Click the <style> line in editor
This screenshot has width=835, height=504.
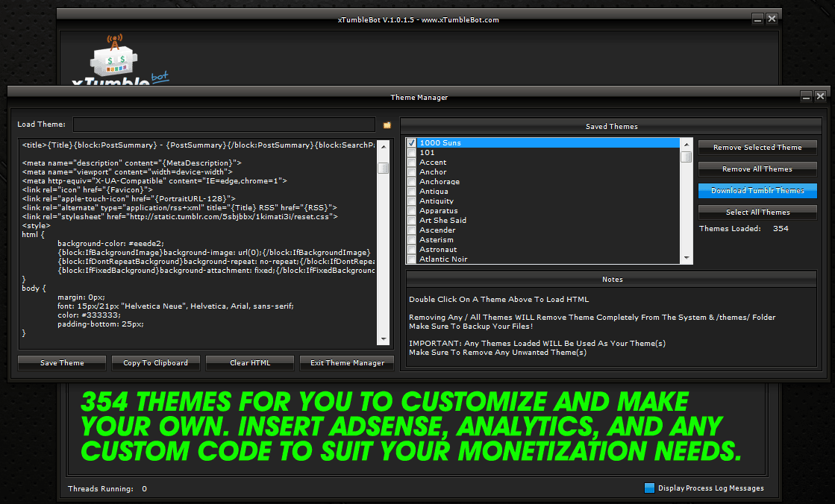pyautogui.click(x=36, y=226)
